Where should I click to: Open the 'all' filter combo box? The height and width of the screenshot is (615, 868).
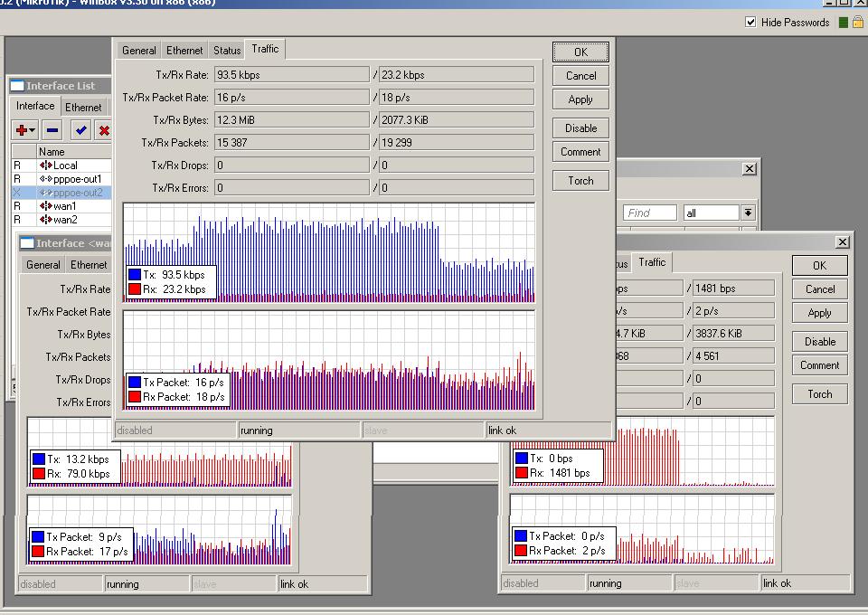[x=712, y=213]
